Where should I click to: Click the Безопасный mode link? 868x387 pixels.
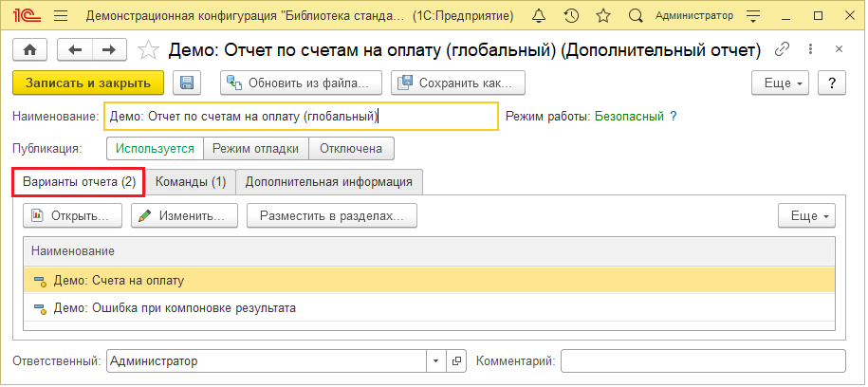tap(629, 117)
